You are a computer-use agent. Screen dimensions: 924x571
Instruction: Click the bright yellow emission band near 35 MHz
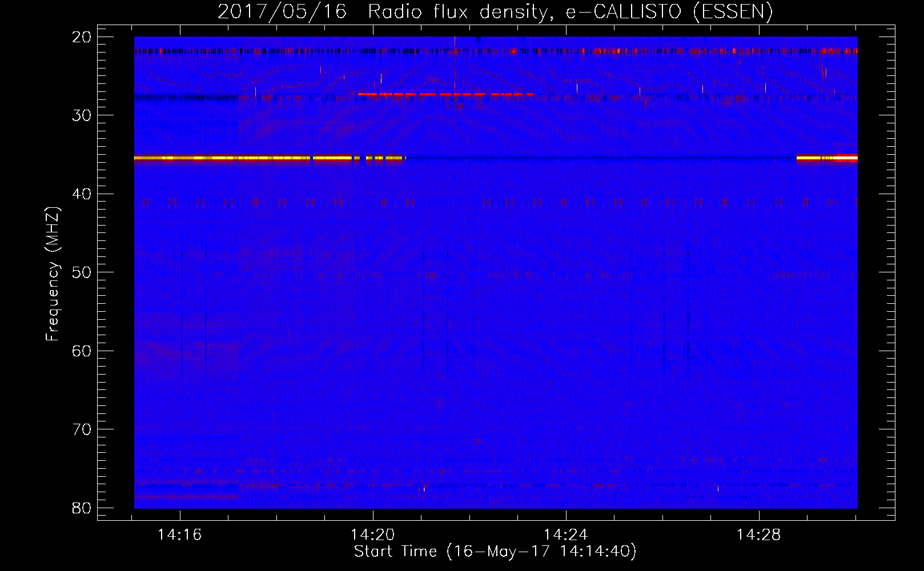[270, 158]
